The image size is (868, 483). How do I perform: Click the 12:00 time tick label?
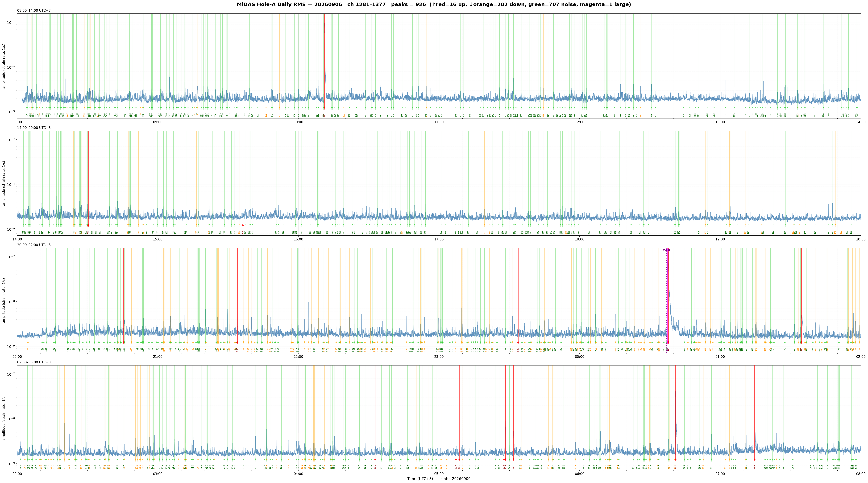[x=580, y=122]
